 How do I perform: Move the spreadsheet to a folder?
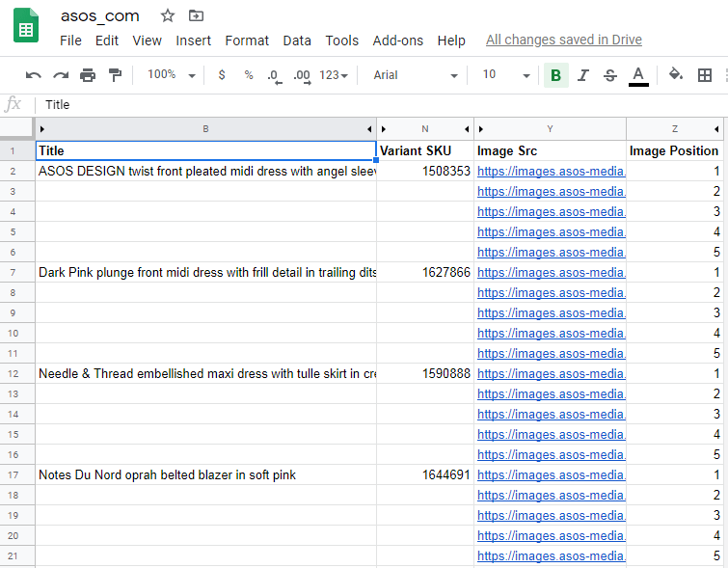tap(196, 15)
